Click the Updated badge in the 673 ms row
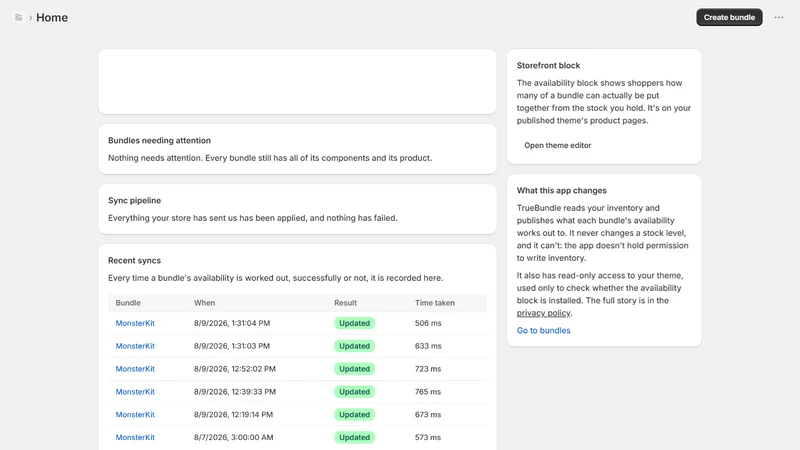The width and height of the screenshot is (800, 450). click(x=355, y=415)
